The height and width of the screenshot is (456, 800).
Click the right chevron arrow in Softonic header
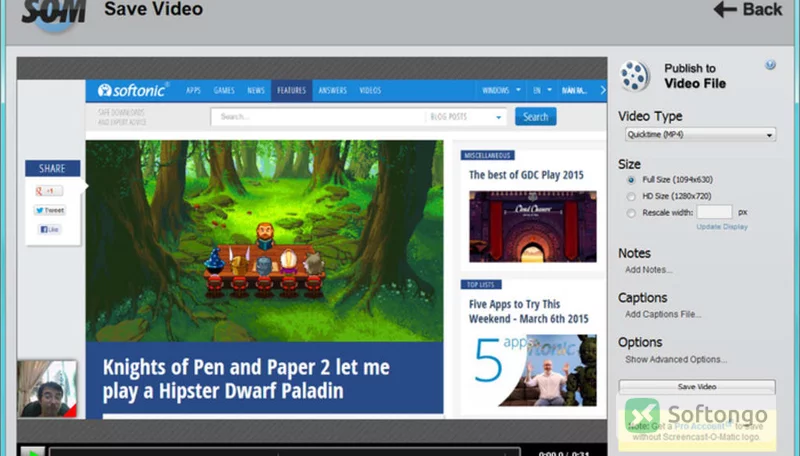point(603,90)
